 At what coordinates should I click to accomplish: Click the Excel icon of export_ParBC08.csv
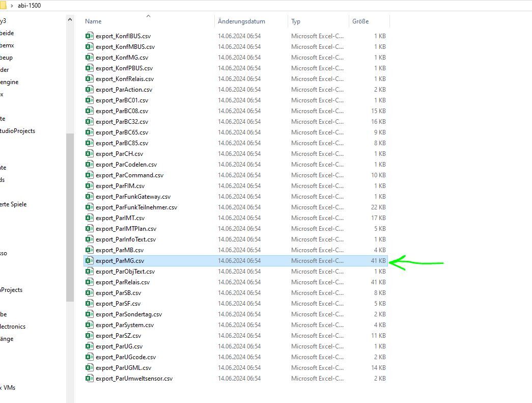click(x=89, y=111)
